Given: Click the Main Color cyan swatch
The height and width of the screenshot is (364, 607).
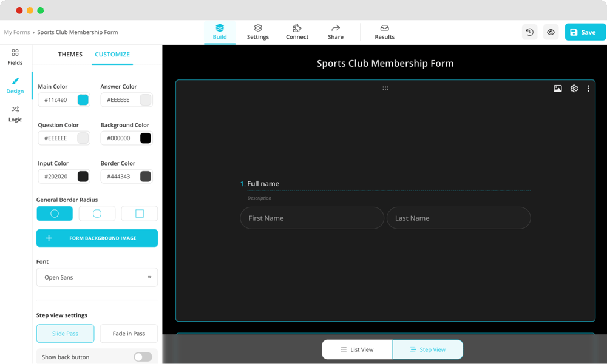Looking at the screenshot, I should (x=83, y=100).
